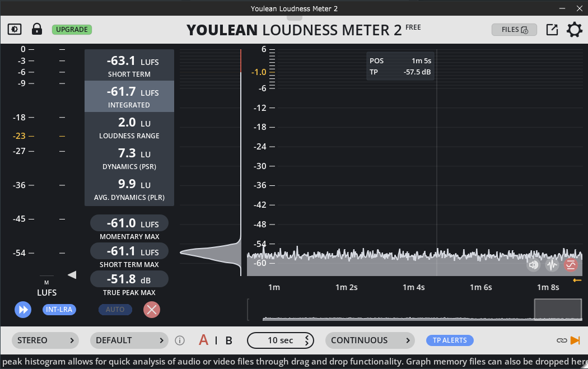Image resolution: width=588 pixels, height=369 pixels.
Task: Toggle the waveform graph icon
Action: point(552,265)
